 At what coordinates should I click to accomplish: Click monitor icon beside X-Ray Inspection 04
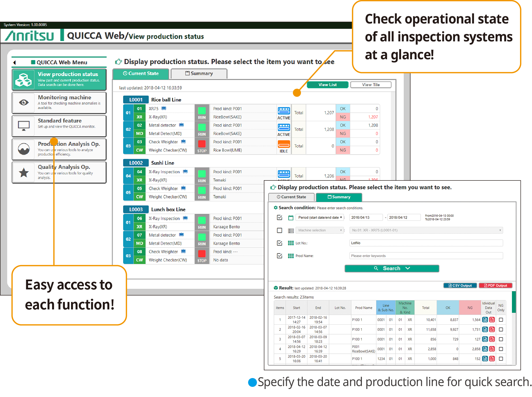tap(185, 172)
